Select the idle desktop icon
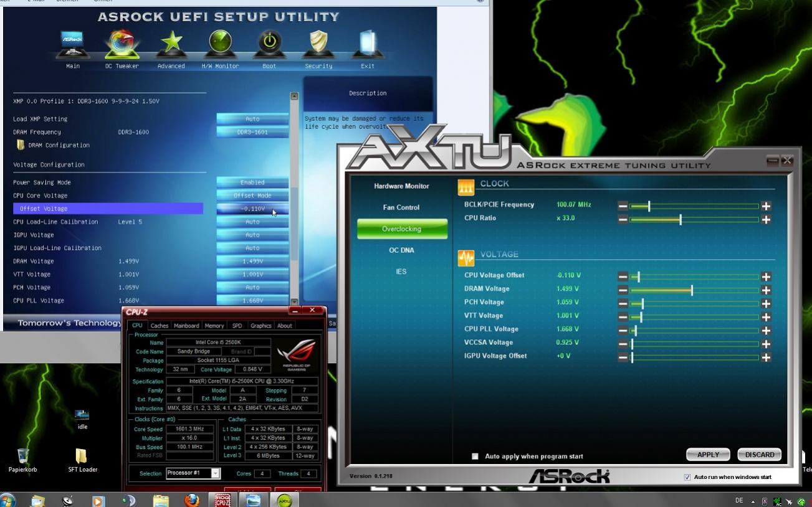 [x=82, y=419]
